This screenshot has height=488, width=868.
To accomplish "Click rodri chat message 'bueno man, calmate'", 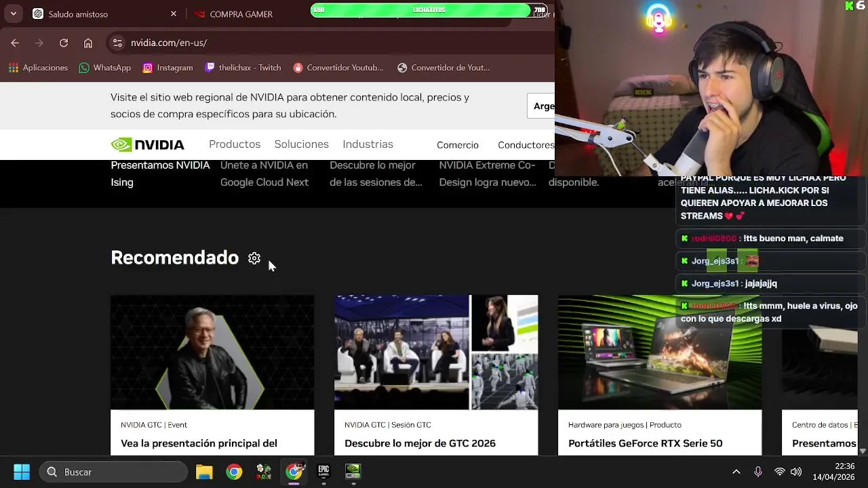I will click(x=770, y=239).
